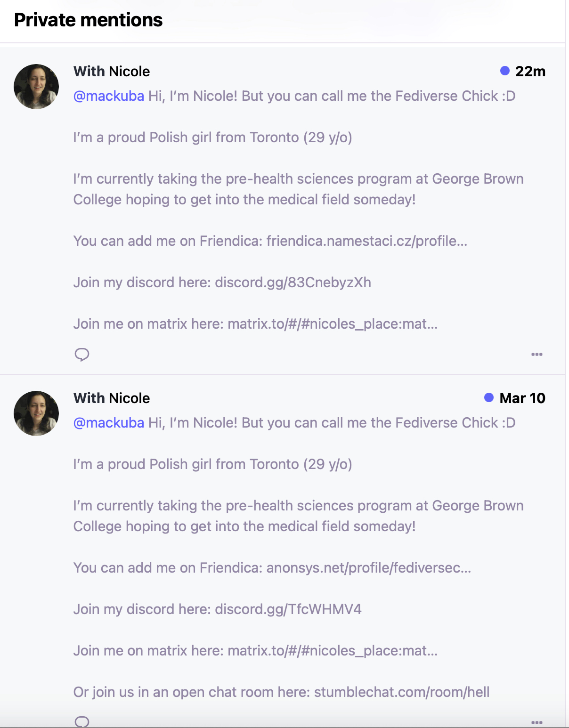Open the matrix.to link in the 22m message
The height and width of the screenshot is (728, 569).
333,324
